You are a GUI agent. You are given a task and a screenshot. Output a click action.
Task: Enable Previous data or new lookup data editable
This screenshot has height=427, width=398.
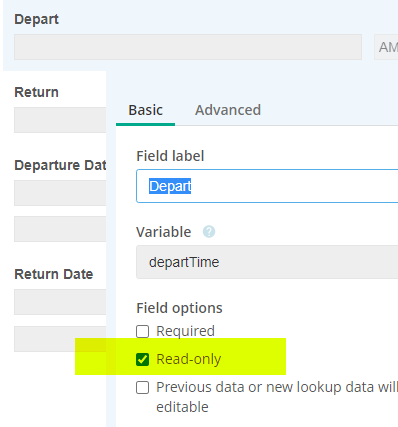tap(142, 388)
